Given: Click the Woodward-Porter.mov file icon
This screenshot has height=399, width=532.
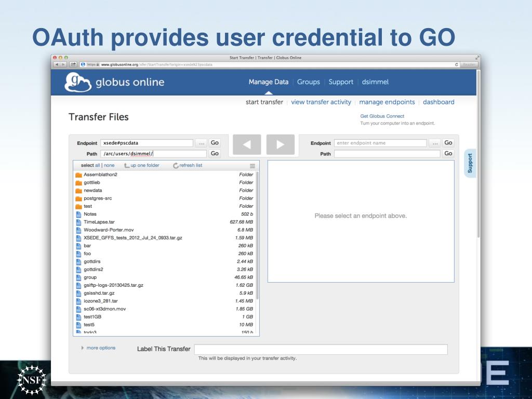Looking at the screenshot, I should tap(79, 230).
